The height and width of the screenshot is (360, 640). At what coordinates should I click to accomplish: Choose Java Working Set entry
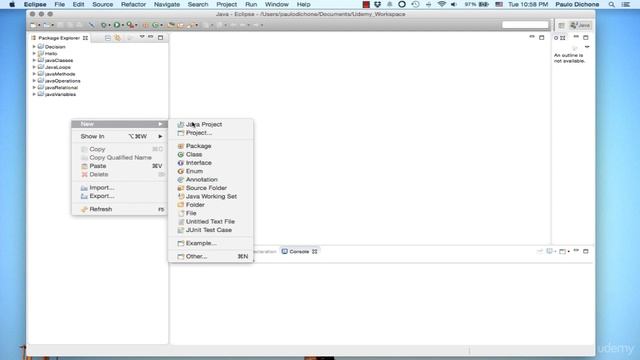[x=211, y=196]
